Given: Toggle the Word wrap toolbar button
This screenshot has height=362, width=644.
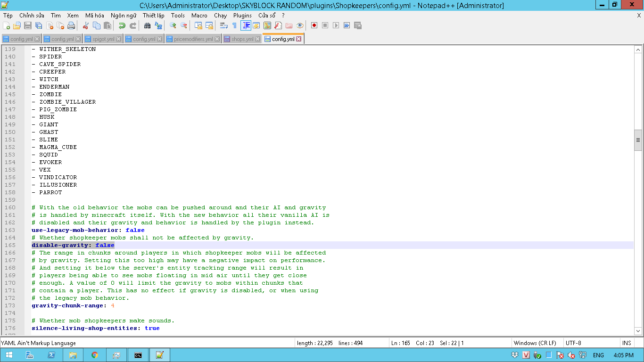Looking at the screenshot, I should tap(224, 25).
